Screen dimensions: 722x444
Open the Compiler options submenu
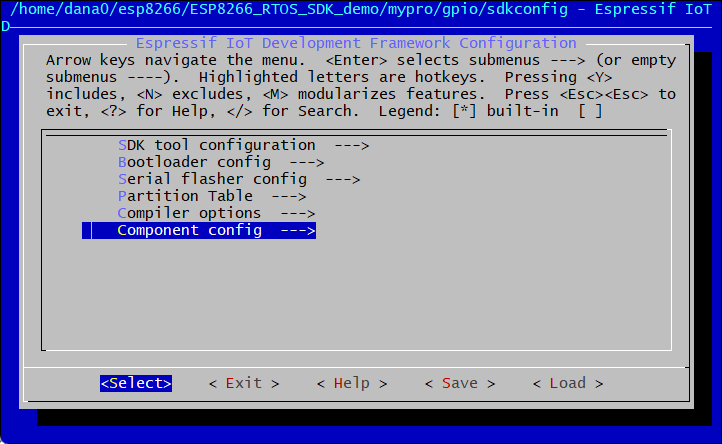(x=216, y=214)
